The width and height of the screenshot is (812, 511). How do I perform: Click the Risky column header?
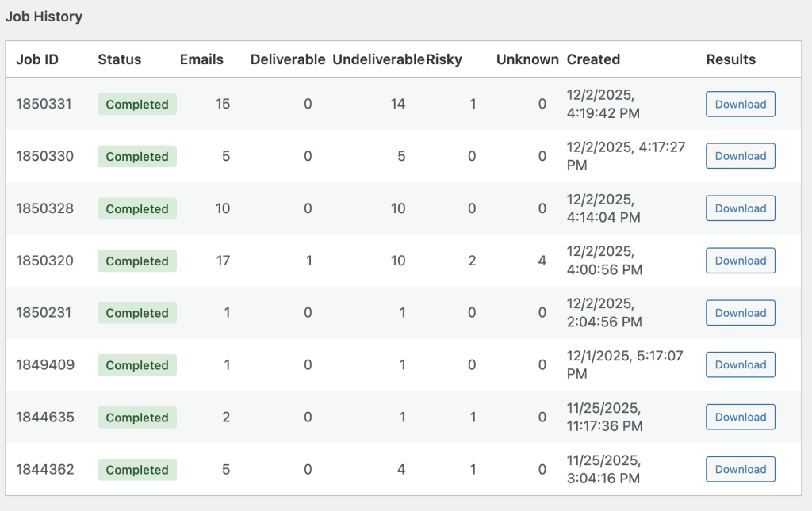click(444, 59)
